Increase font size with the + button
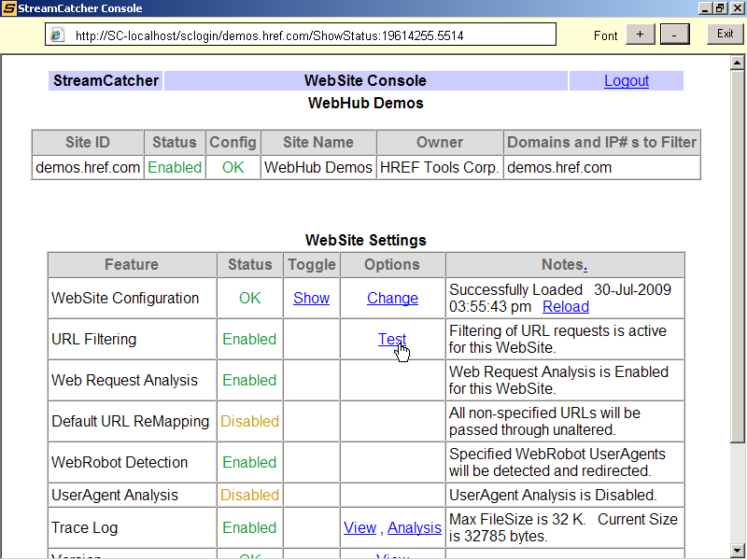Viewport: 747px width, 560px height. click(x=640, y=35)
